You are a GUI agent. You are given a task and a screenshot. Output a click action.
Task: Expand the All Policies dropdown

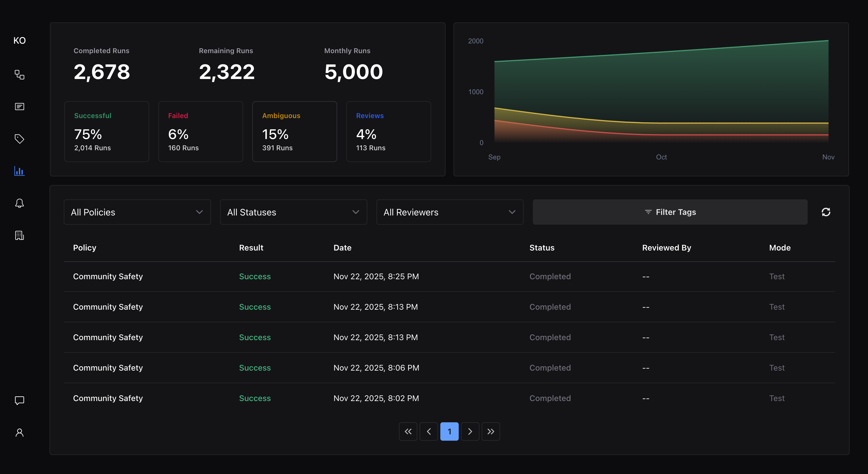coord(137,212)
